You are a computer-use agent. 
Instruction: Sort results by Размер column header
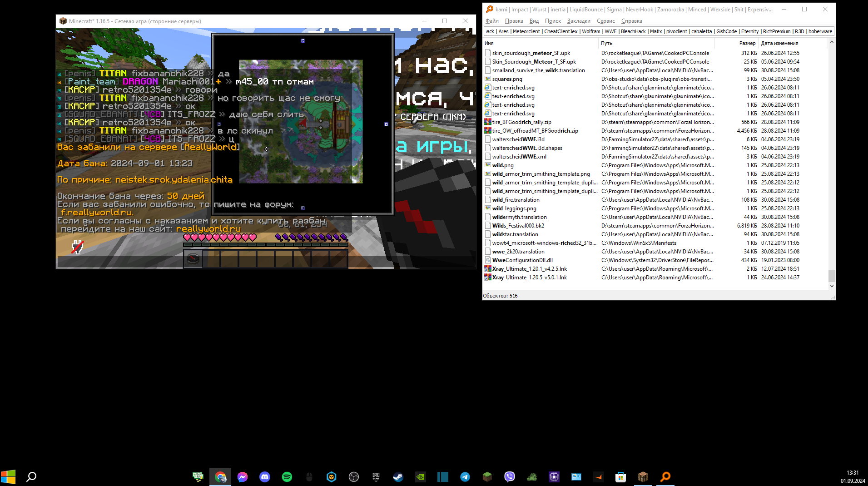[747, 43]
